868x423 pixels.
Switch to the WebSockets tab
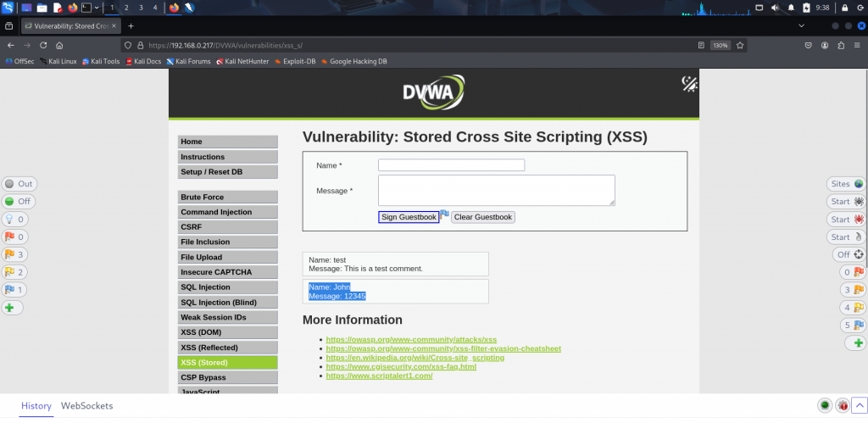click(87, 406)
